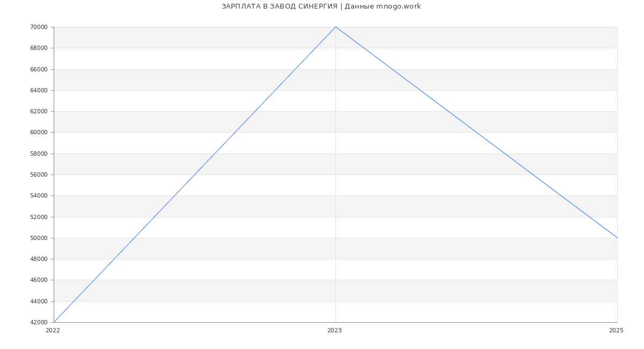Click the 70000 y-axis label

[x=39, y=27]
